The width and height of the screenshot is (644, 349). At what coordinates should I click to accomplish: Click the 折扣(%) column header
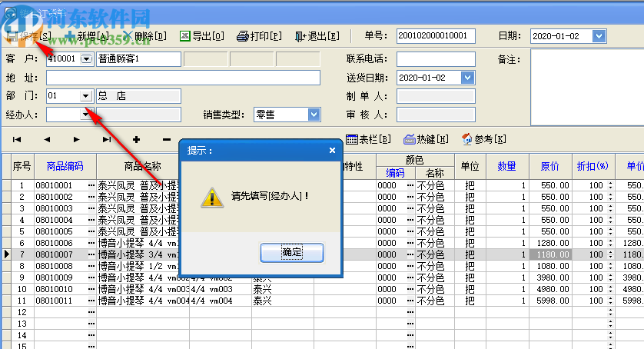[593, 166]
